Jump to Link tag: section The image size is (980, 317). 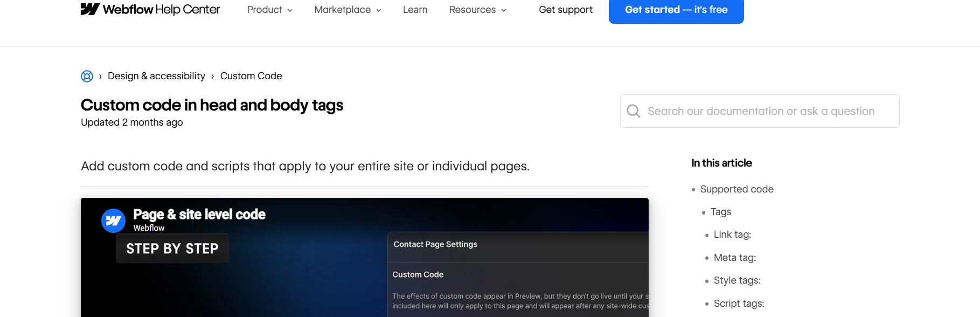732,235
